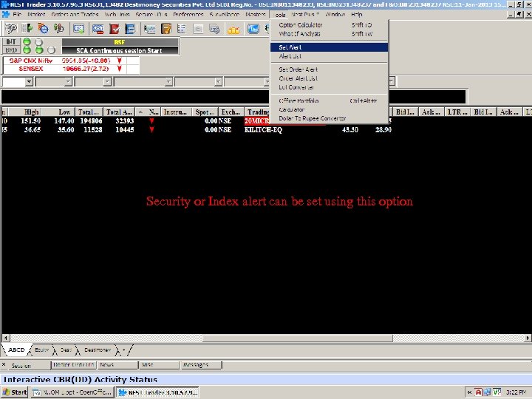Image resolution: width=532 pixels, height=399 pixels.
Task: Open the Messages tab in bottom panel
Action: click(200, 365)
